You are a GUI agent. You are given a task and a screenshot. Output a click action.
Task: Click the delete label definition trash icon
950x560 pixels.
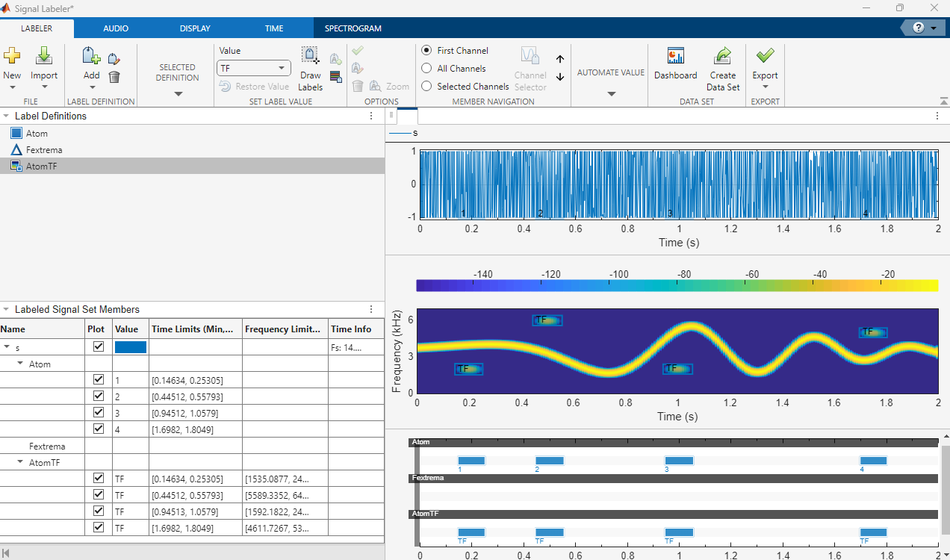(x=114, y=76)
